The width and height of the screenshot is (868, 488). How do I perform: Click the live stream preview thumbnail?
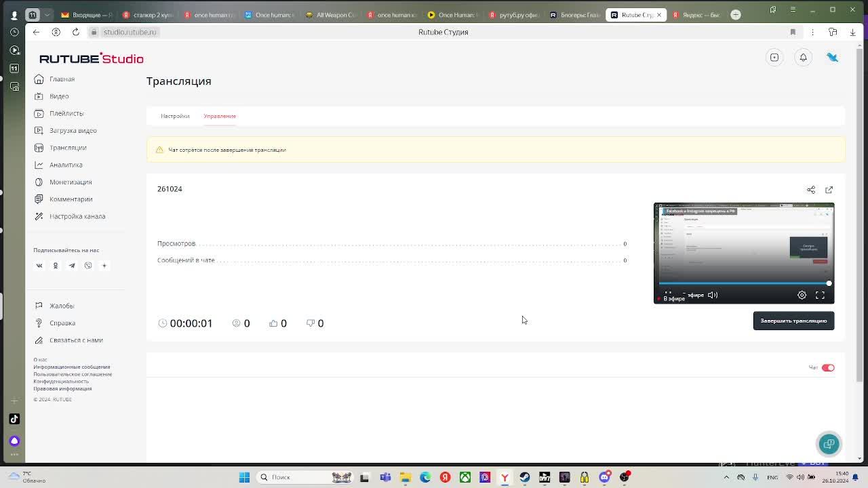[744, 253]
